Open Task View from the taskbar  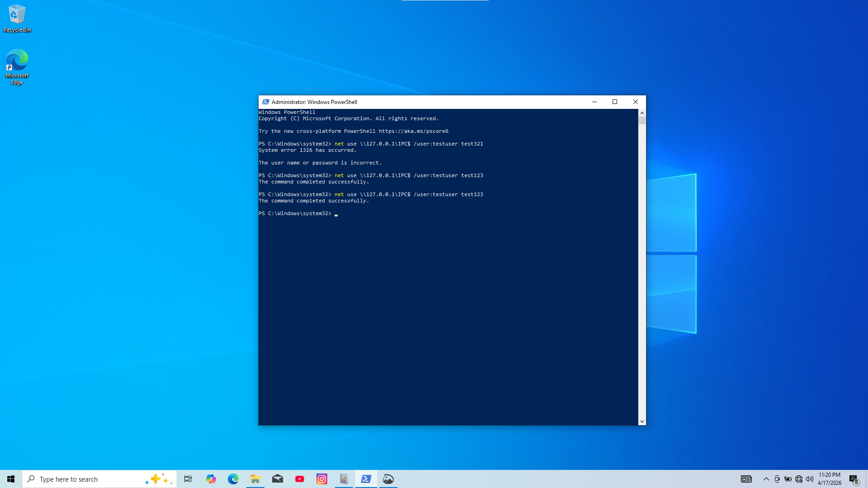click(x=188, y=479)
